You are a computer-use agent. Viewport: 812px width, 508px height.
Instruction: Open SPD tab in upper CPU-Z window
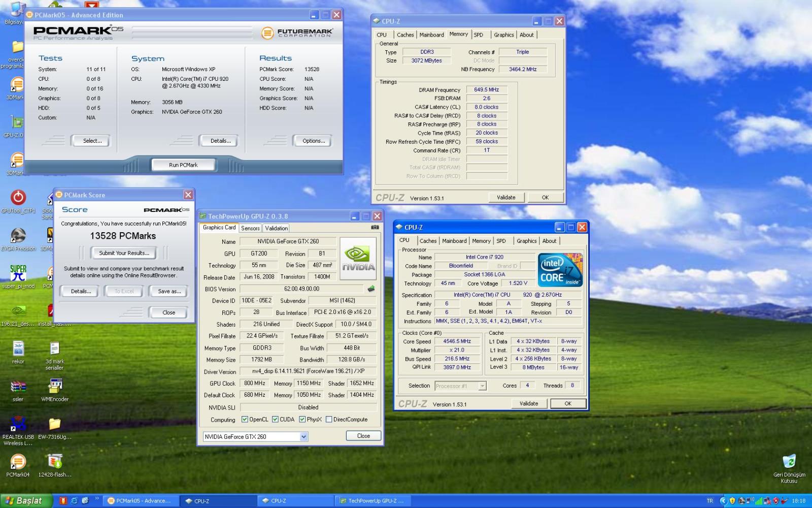(479, 35)
